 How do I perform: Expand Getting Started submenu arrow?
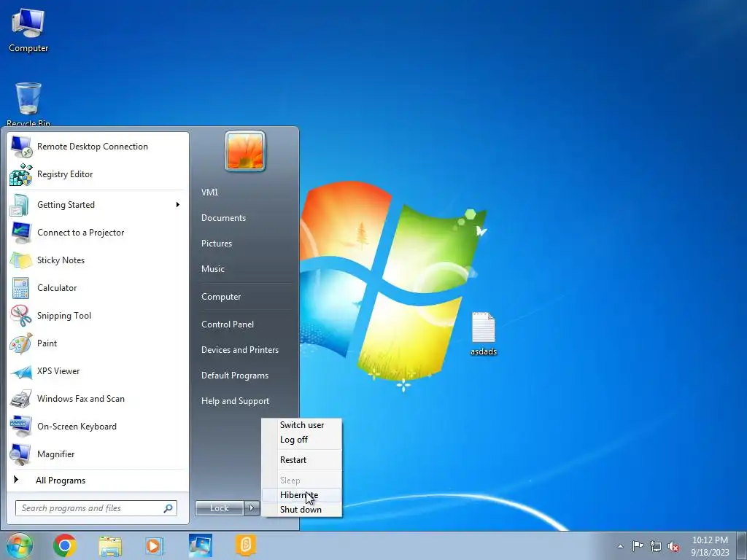coord(178,205)
